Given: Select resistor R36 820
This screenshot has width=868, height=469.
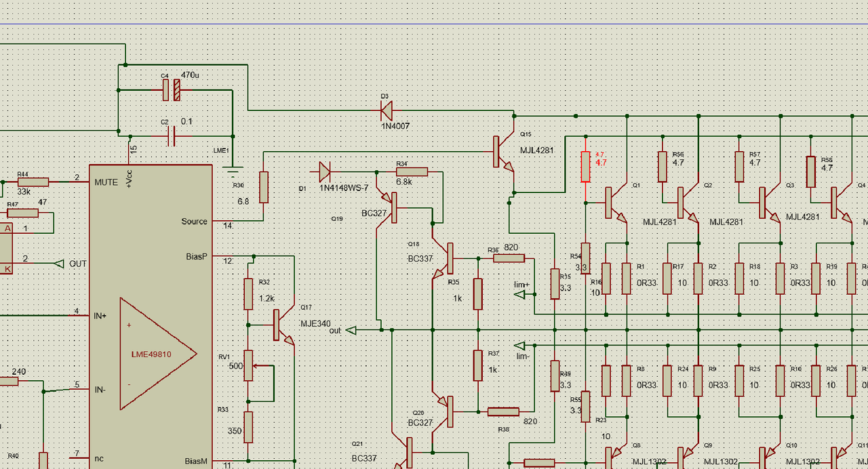Looking at the screenshot, I should tap(509, 258).
